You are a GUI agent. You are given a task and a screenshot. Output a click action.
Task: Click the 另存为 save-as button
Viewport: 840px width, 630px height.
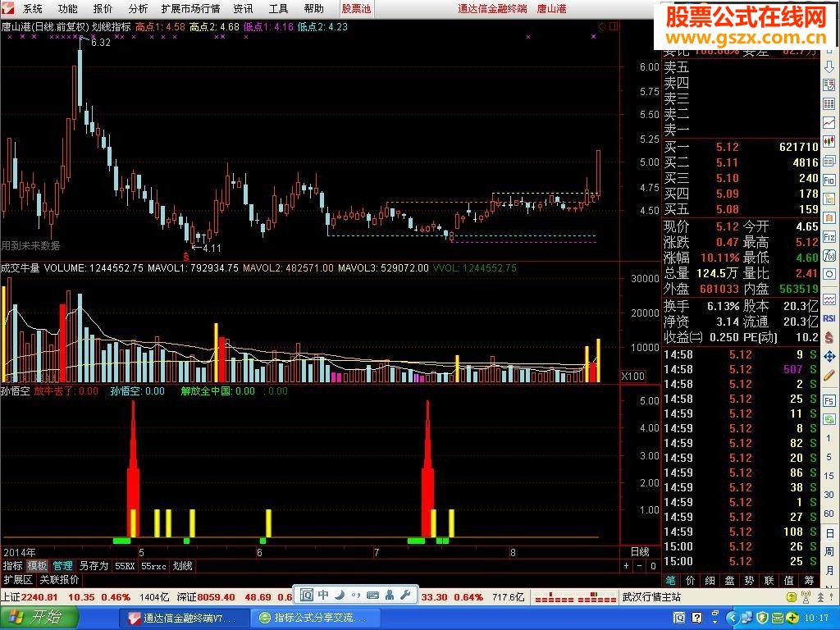pyautogui.click(x=94, y=566)
